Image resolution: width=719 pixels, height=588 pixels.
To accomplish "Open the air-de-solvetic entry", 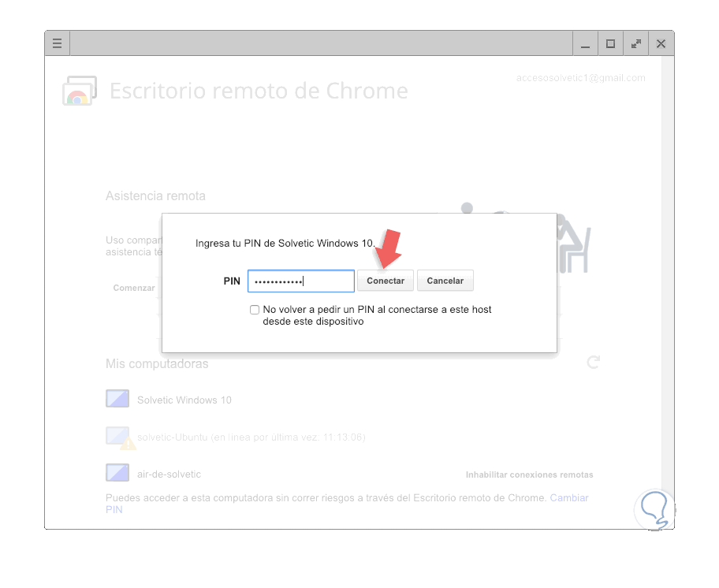I will [x=169, y=474].
